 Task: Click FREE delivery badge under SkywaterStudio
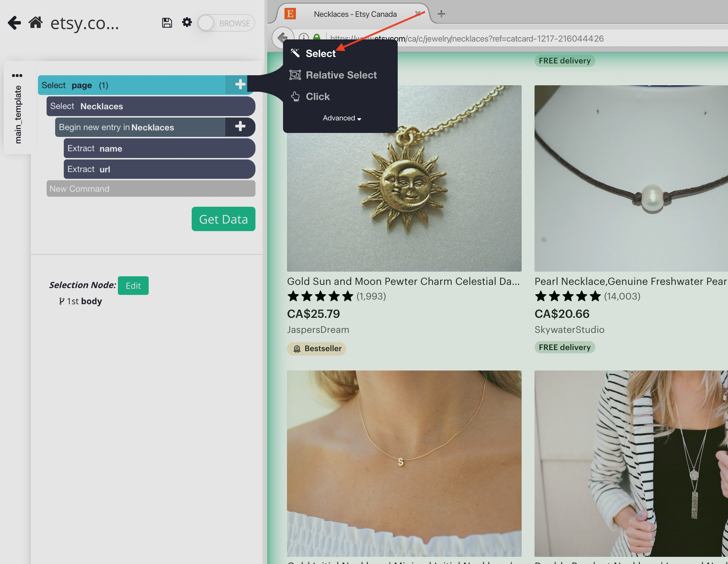click(x=565, y=347)
